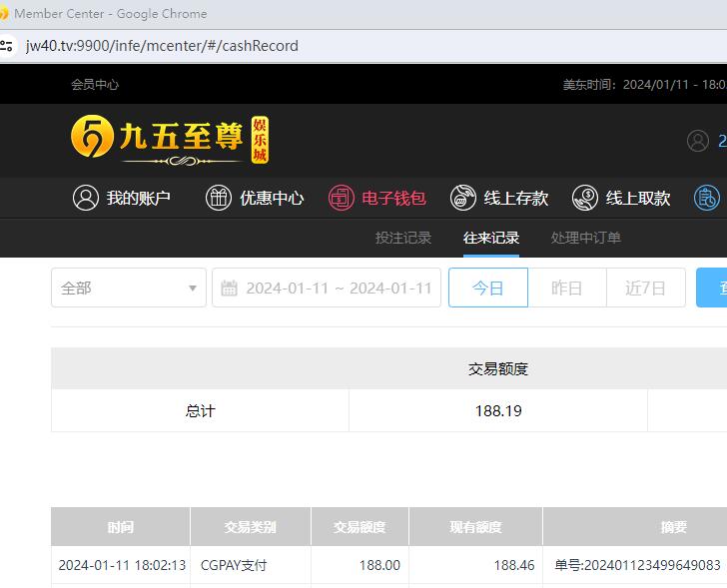Click the total value 188.19
Screen dimensions: 727x588
tap(498, 411)
